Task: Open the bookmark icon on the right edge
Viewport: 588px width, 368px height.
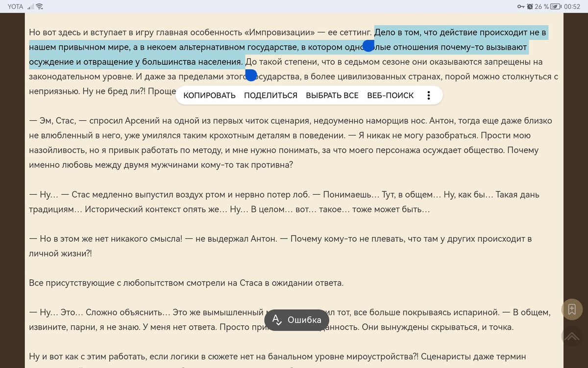Action: [571, 309]
